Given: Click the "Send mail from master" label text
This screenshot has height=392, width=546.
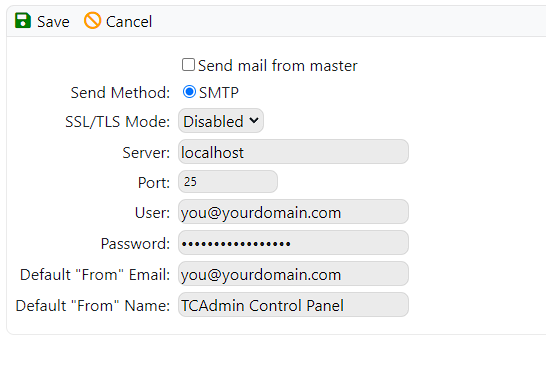Looking at the screenshot, I should [x=278, y=65].
